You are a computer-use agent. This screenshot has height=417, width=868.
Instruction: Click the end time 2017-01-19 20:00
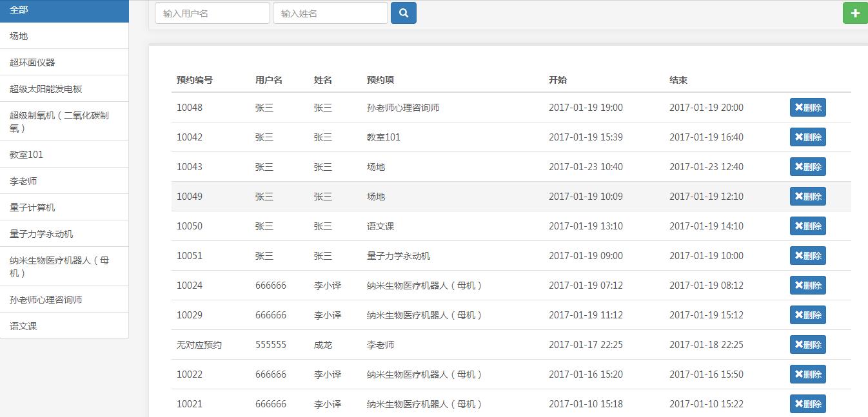706,108
